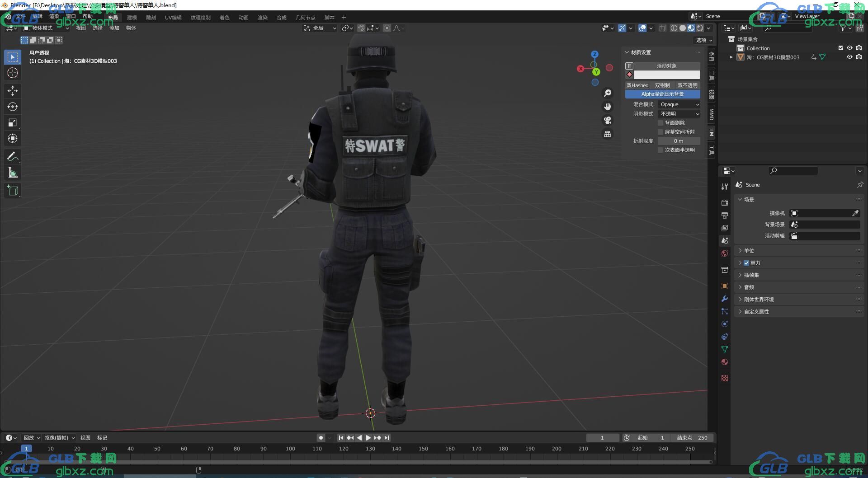Open the Modifiers wrench properties tab
868x478 pixels.
click(x=725, y=299)
